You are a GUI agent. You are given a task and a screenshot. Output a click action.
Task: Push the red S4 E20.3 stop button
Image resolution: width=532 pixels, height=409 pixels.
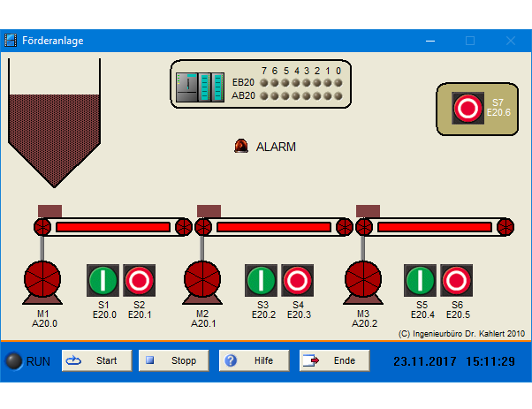coord(297,280)
